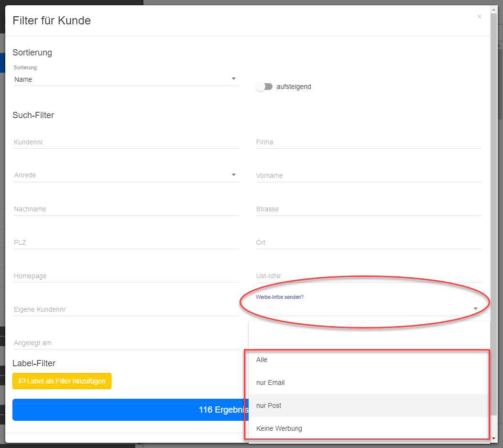This screenshot has width=503, height=448.
Task: Open the Sortierung Name dropdown
Action: 126,79
